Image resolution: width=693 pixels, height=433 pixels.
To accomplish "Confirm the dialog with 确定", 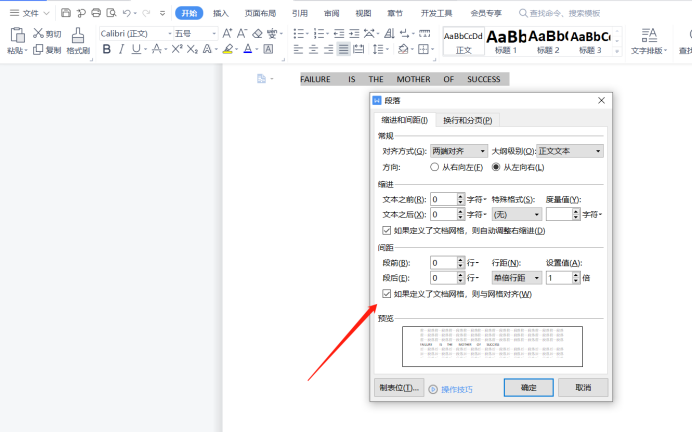I will tap(529, 387).
